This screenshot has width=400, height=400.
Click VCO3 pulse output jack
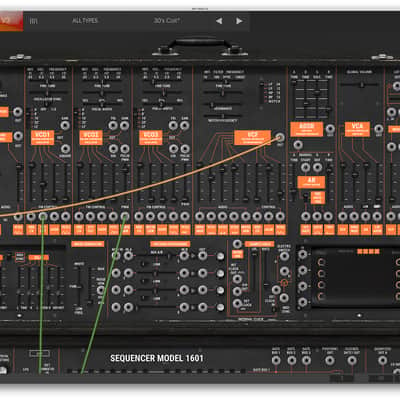point(185,148)
